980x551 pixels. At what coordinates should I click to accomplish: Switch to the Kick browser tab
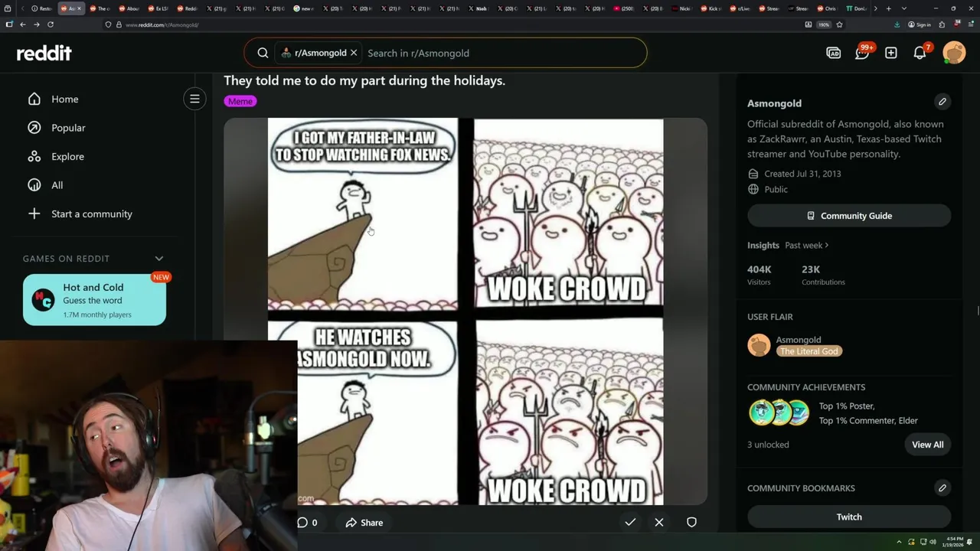click(x=711, y=8)
